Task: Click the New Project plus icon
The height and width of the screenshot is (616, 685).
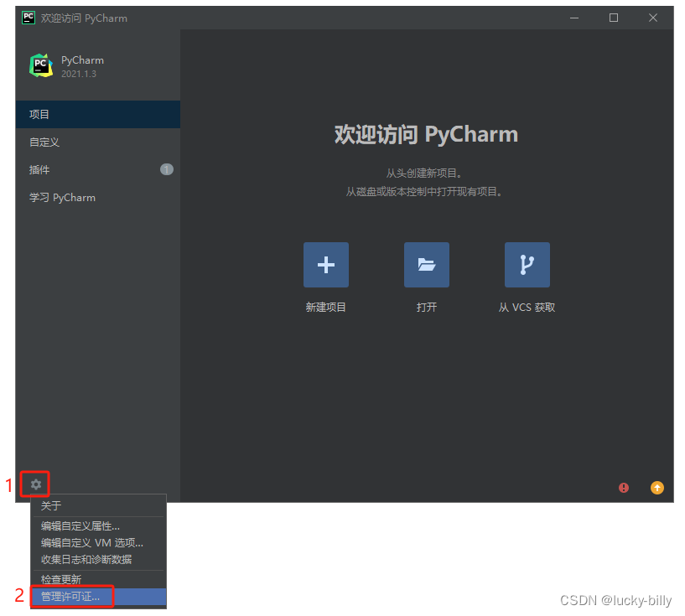Action: [326, 265]
